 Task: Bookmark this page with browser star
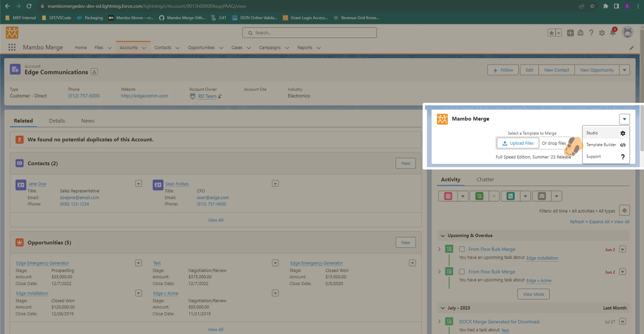[x=592, y=6]
